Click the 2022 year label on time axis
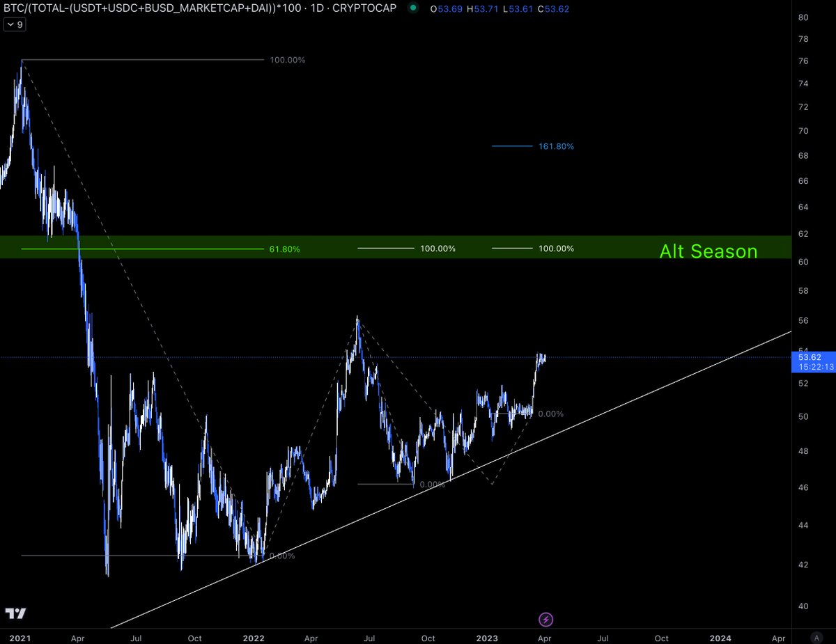Screen dimensions: 836x644 point(253,638)
